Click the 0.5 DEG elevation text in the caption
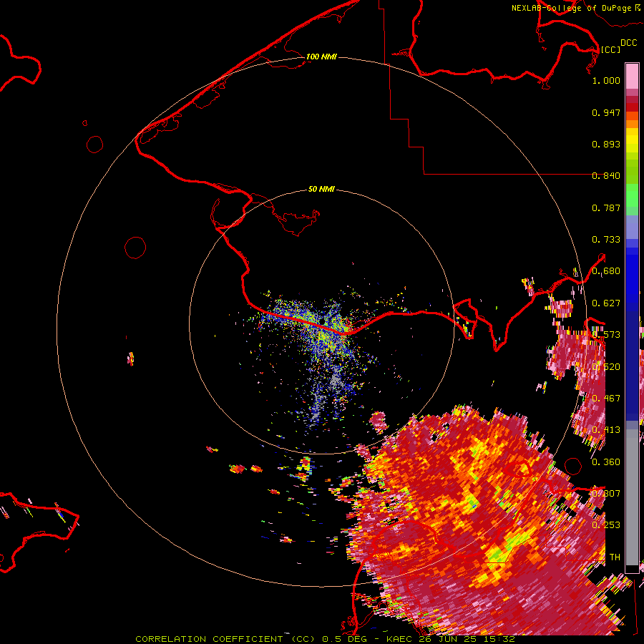 point(344,639)
